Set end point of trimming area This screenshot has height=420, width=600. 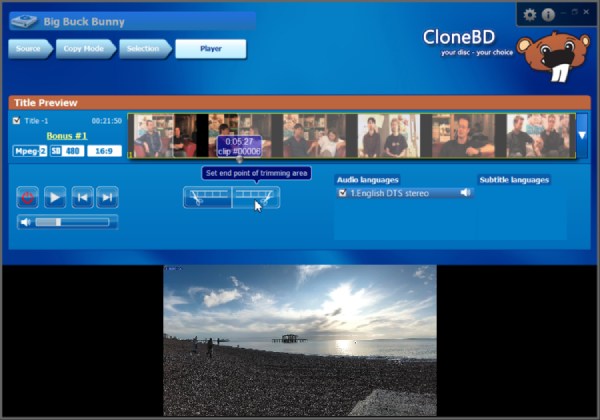[256, 197]
